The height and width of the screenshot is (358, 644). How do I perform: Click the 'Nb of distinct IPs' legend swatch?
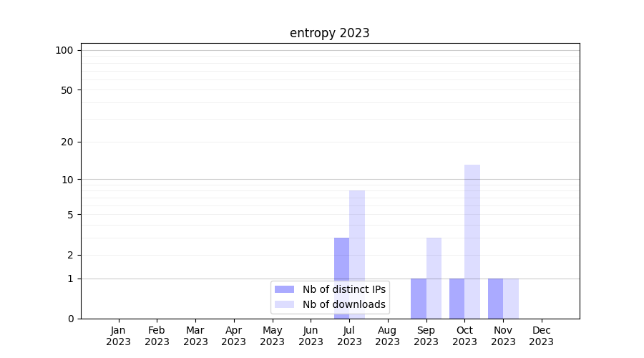pyautogui.click(x=284, y=289)
